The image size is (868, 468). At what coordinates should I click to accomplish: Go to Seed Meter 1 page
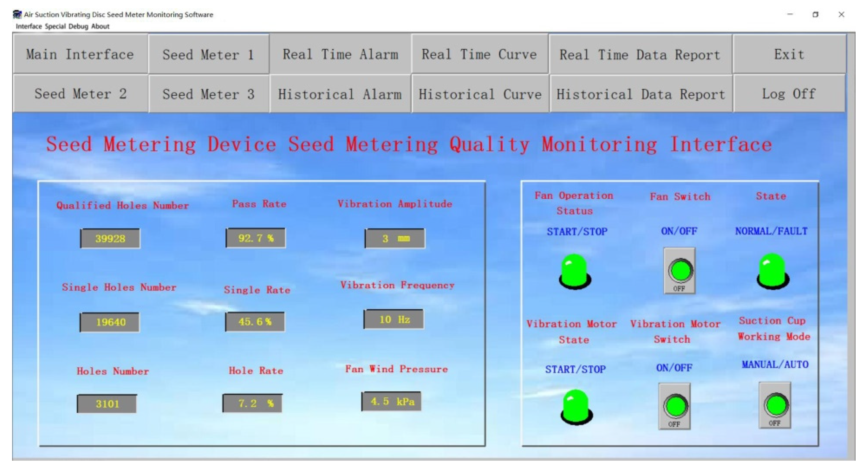[208, 54]
